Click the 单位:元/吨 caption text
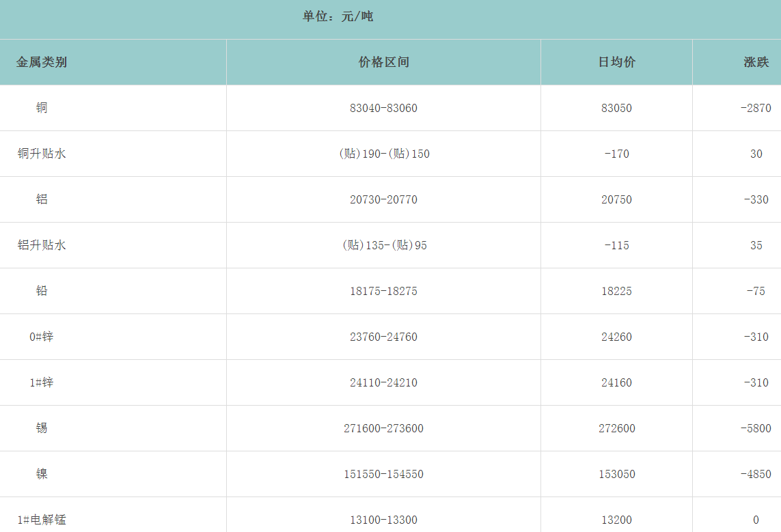The width and height of the screenshot is (781, 532). (338, 16)
